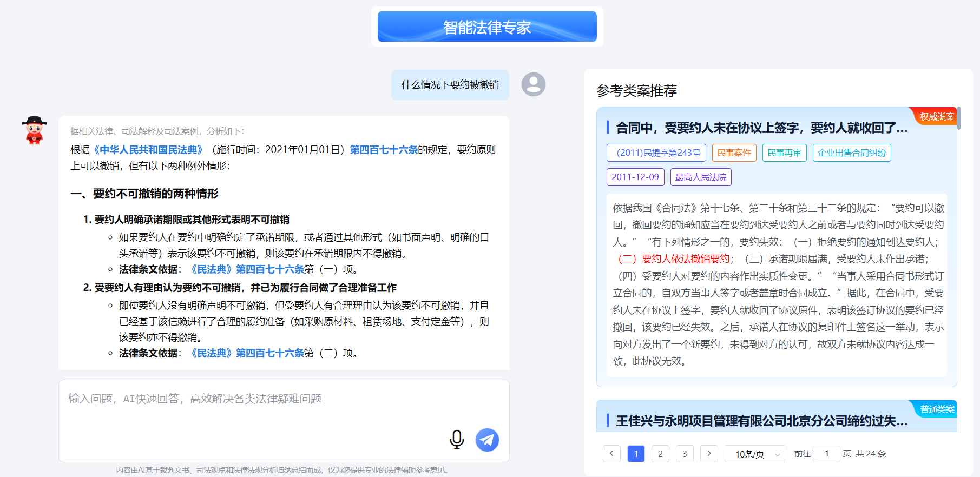
Task: Open the 中华人民共和国民法典 link
Action: [148, 150]
